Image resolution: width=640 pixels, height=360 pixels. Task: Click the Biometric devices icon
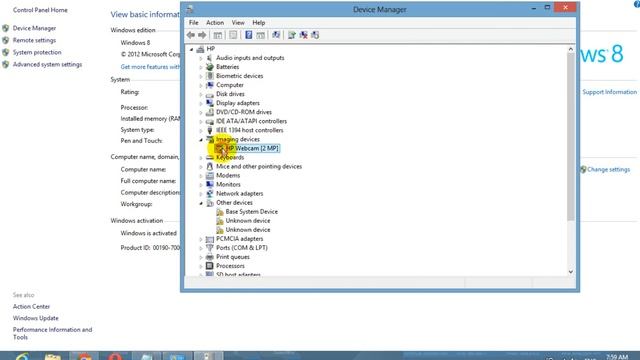[x=210, y=76]
